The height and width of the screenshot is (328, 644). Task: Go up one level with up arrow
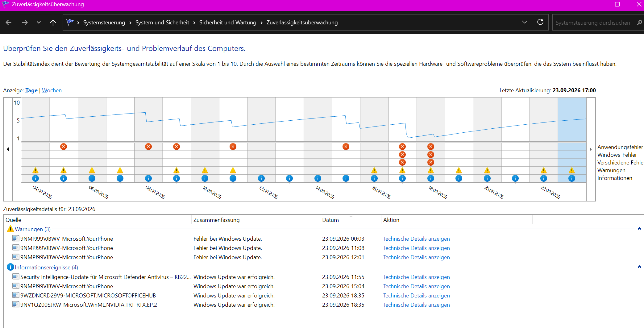click(53, 23)
